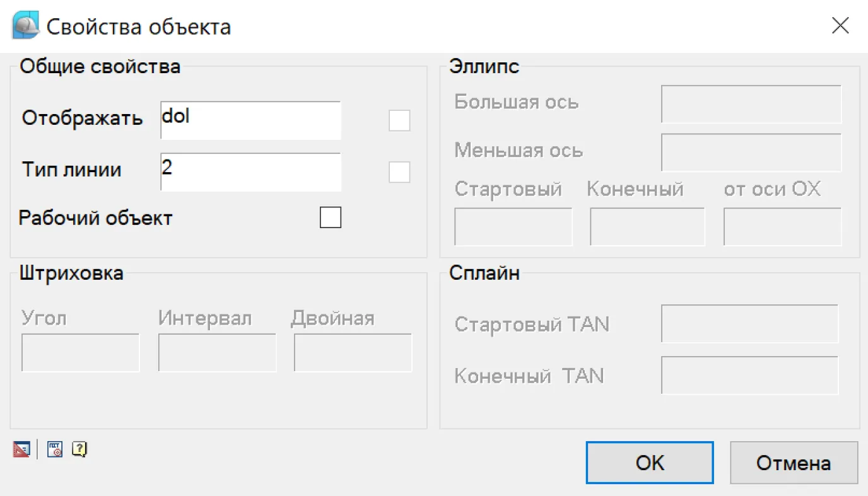Viewport: 868px width, 496px height.
Task: Click the helmet app icon in title bar
Action: [x=26, y=26]
